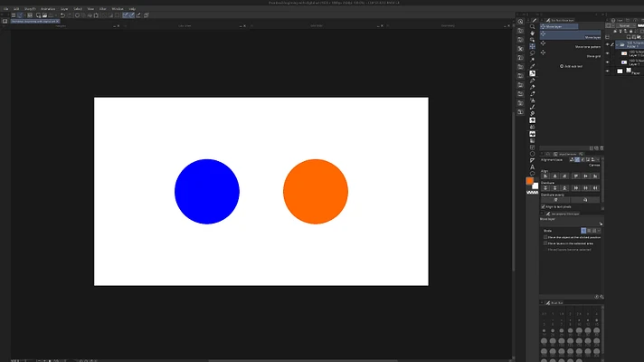644x362 pixels.
Task: Click the Add sub tool button
Action: click(x=571, y=66)
